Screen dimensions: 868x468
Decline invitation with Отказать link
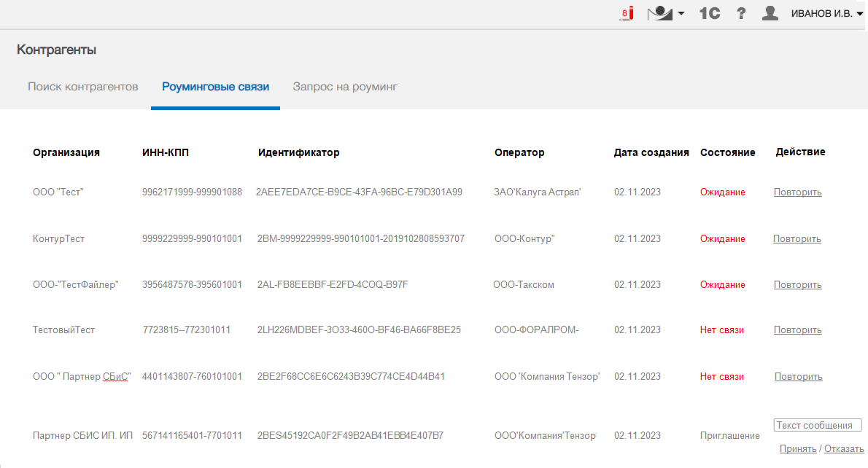(844, 449)
